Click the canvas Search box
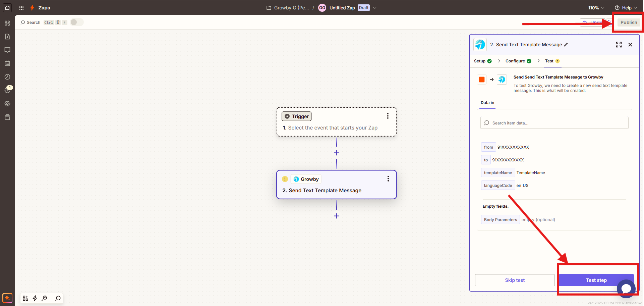This screenshot has height=306, width=644. tap(44, 22)
